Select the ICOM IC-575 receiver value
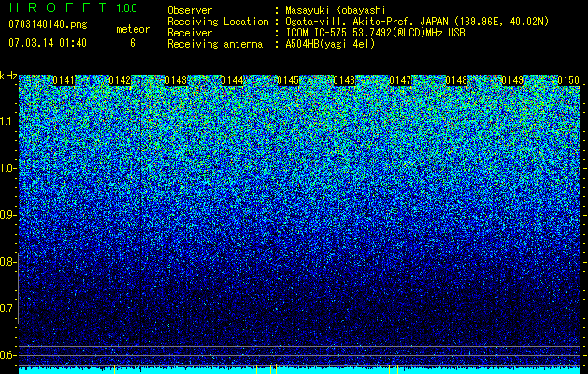 click(x=375, y=33)
